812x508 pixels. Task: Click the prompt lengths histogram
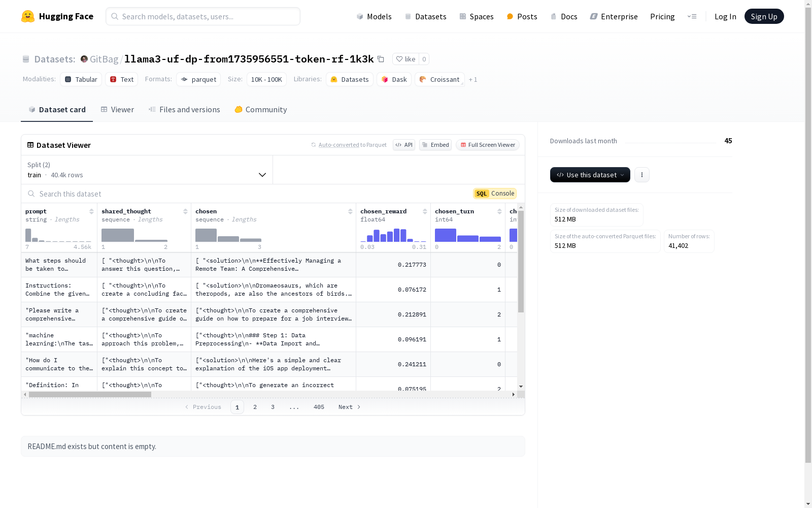click(58, 235)
